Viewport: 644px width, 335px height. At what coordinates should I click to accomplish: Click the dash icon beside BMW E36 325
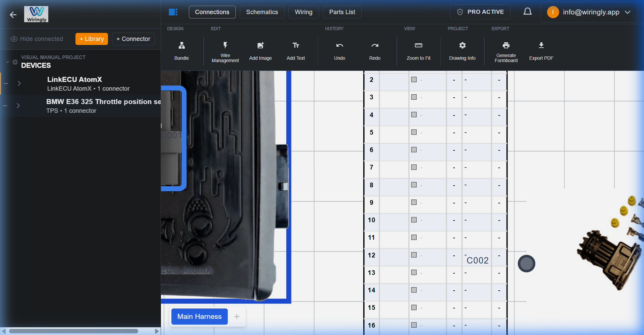[x=5, y=106]
